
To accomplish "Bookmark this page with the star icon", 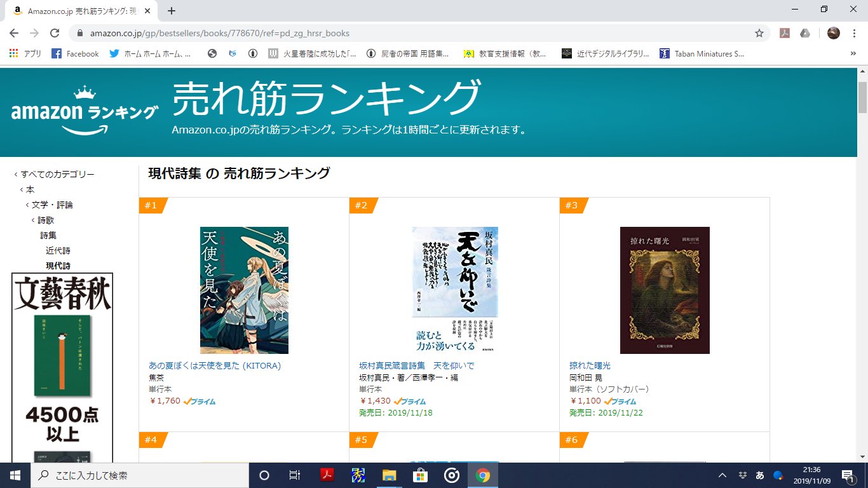I will tap(759, 33).
